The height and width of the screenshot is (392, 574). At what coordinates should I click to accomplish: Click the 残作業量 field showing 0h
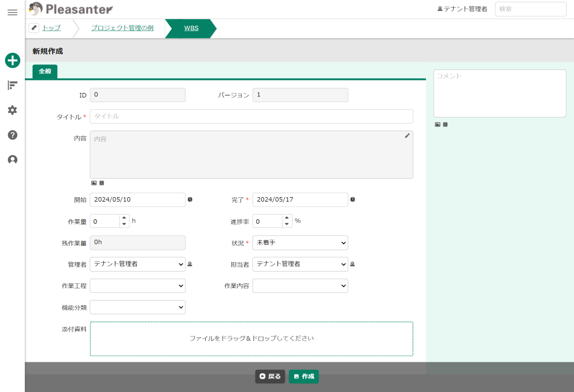click(x=138, y=242)
